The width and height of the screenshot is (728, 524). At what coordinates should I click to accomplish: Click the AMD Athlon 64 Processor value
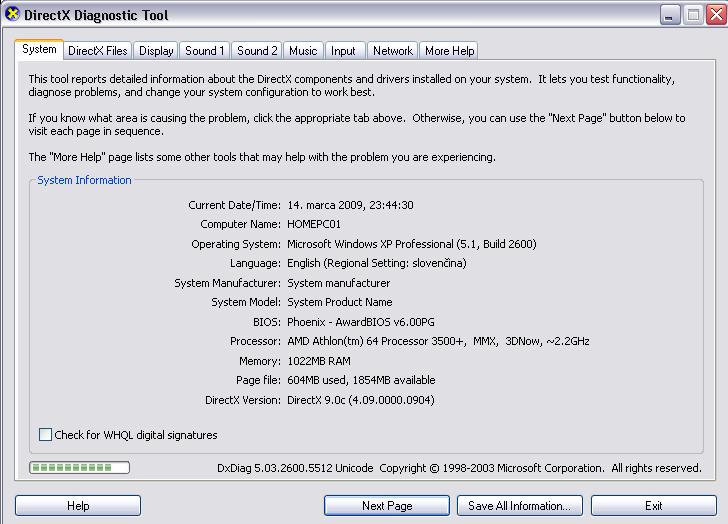point(438,342)
